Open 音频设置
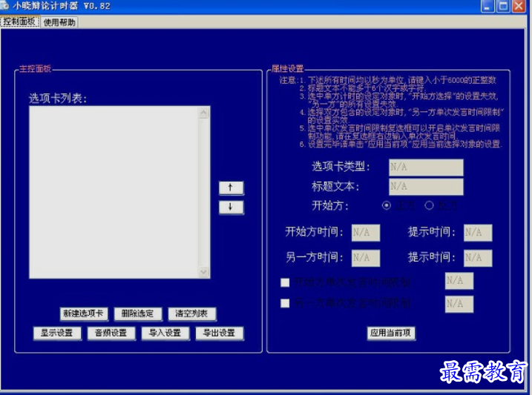The width and height of the screenshot is (532, 395). coord(111,333)
